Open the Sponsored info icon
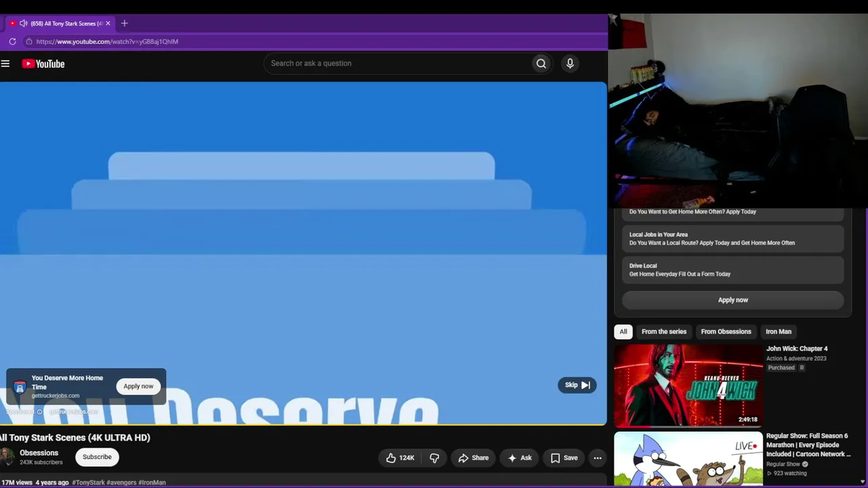Screen dimensions: 868x488 (40, 412)
